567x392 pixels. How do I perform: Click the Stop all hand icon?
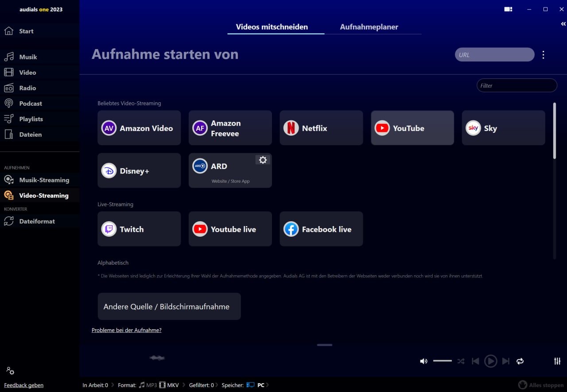523,385
